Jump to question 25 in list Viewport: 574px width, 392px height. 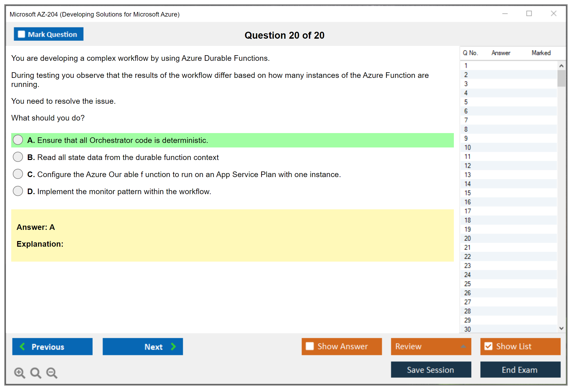pos(467,284)
